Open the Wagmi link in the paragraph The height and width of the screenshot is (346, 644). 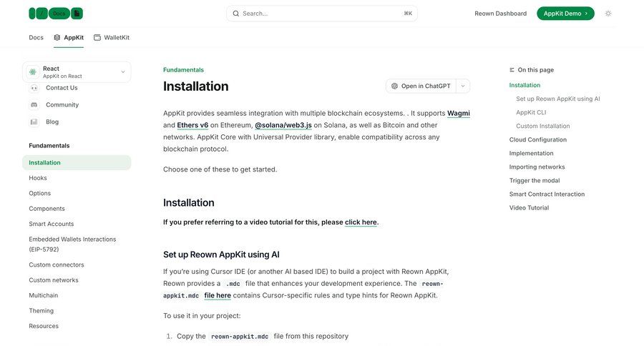[x=459, y=114]
